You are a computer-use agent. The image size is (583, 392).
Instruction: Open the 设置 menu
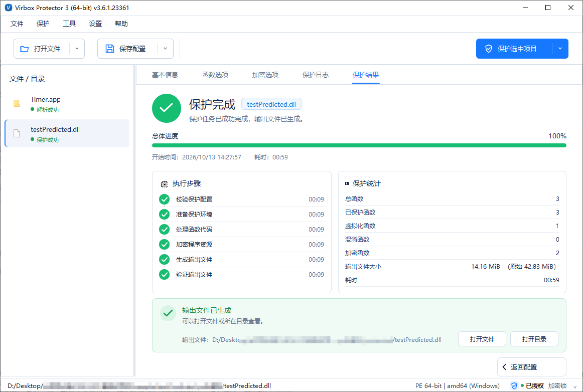95,24
